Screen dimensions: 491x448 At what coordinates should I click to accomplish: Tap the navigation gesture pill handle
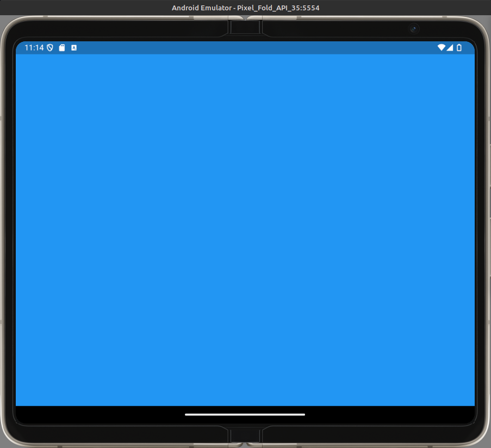pos(245,414)
